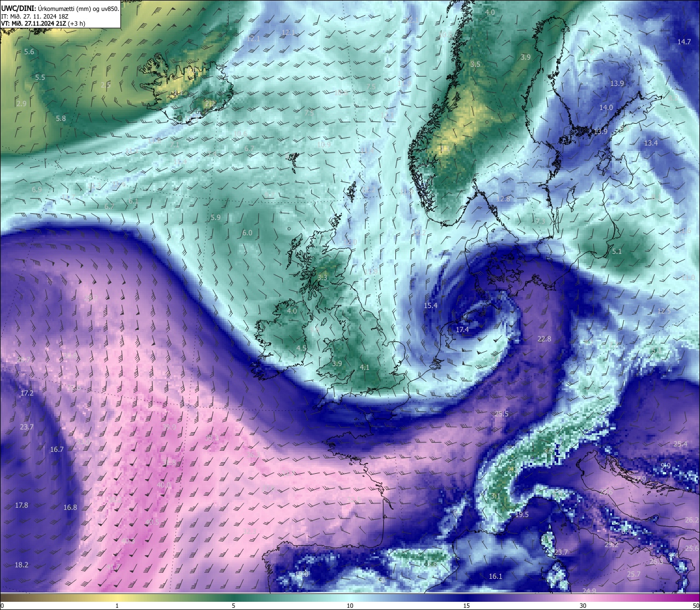Screen dimensions: 700x610
Task: Click the VT valid time line
Action: [x=43, y=24]
